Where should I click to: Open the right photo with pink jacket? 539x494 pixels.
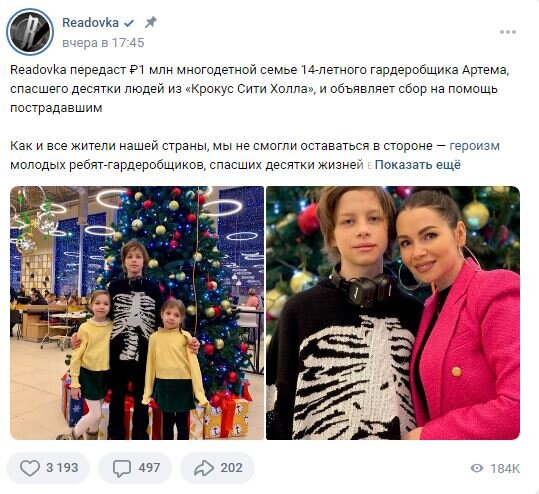click(393, 313)
